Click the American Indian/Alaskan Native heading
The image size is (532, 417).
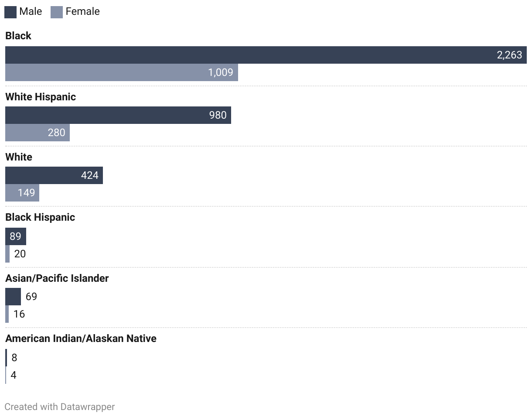point(81,338)
